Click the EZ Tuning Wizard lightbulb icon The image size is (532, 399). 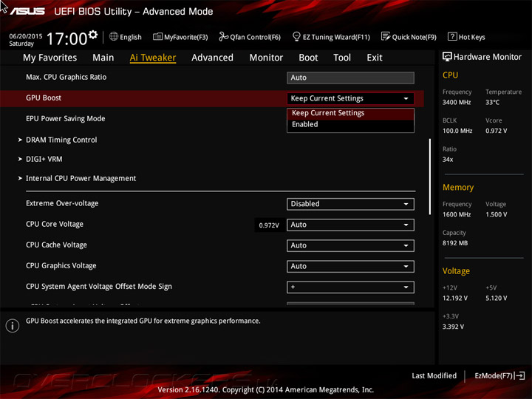point(296,36)
